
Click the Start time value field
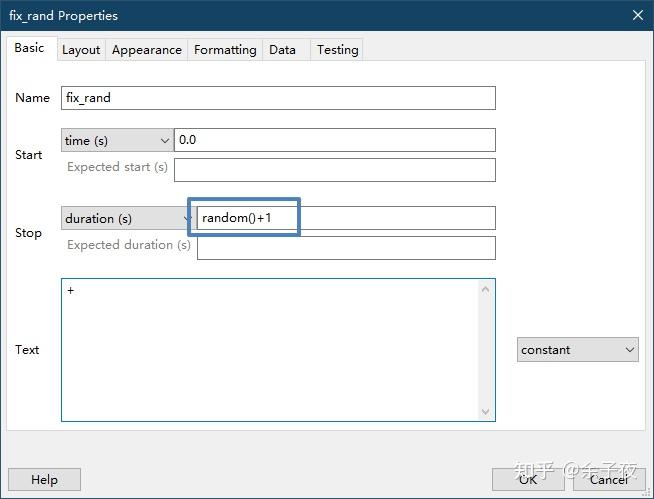click(x=334, y=140)
